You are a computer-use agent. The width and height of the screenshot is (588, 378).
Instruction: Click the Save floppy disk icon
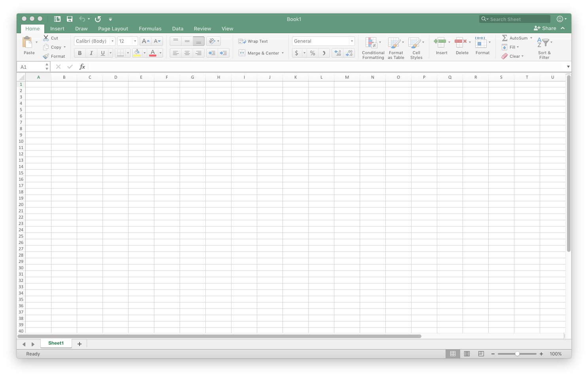click(x=70, y=19)
